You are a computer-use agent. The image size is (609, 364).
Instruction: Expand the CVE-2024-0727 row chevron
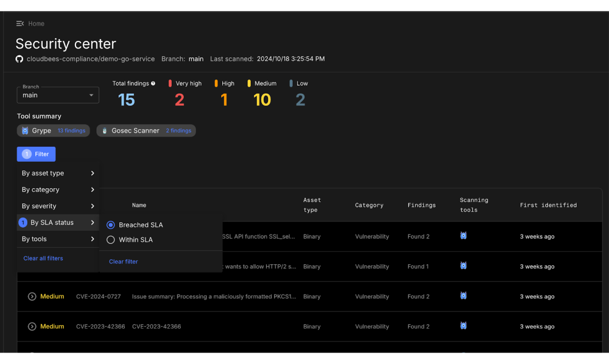32,296
